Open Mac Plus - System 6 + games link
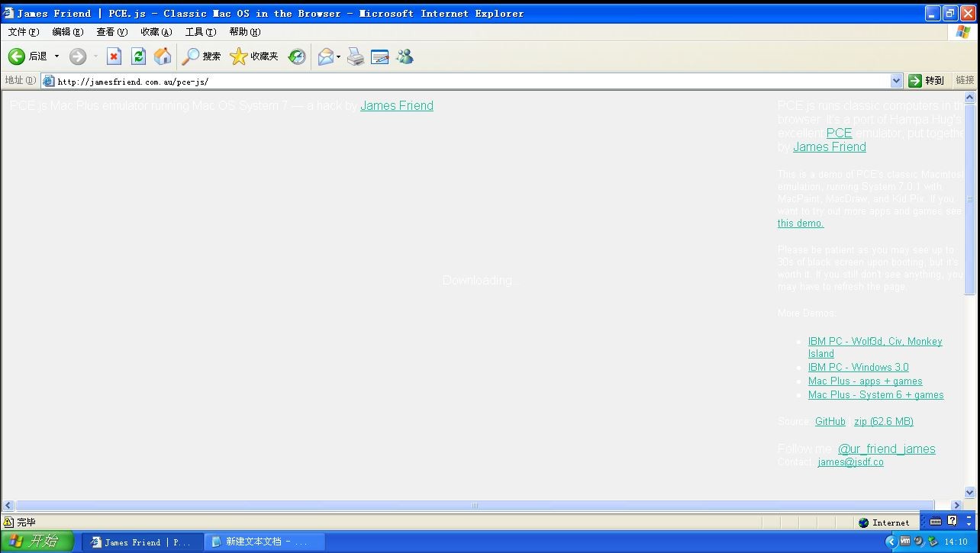Image resolution: width=980 pixels, height=553 pixels. [876, 395]
